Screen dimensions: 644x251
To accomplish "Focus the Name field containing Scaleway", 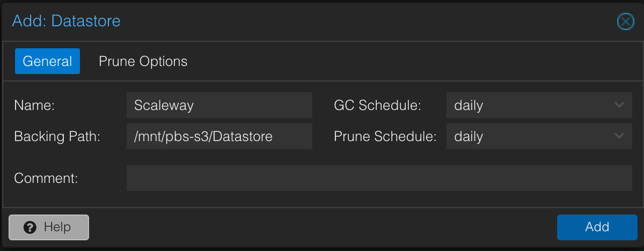I will coord(219,105).
